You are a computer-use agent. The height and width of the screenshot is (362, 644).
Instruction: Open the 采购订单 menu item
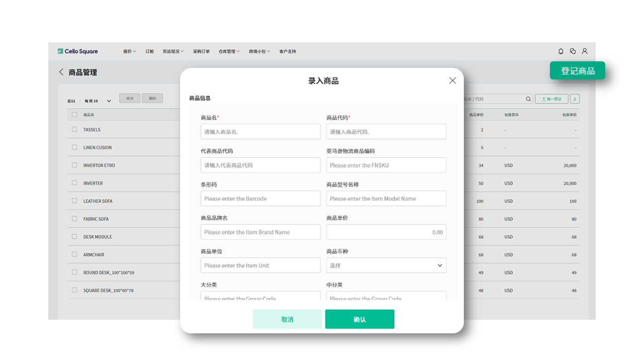click(x=201, y=51)
